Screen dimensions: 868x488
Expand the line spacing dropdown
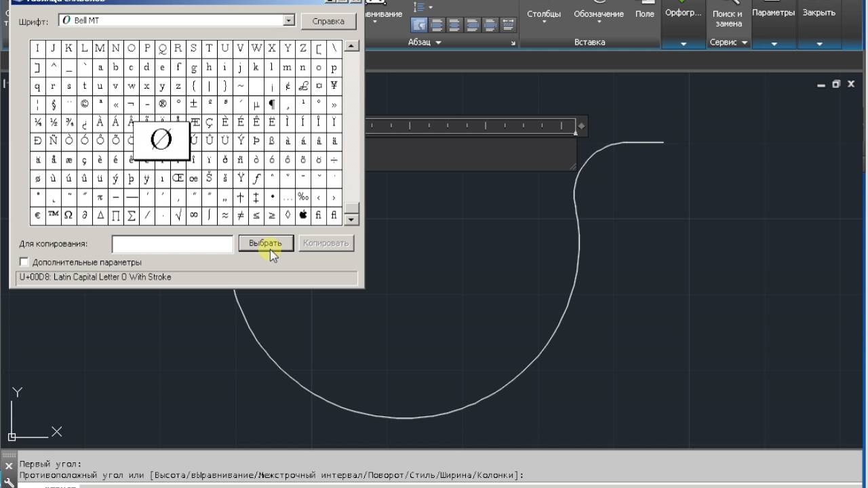(431, 7)
